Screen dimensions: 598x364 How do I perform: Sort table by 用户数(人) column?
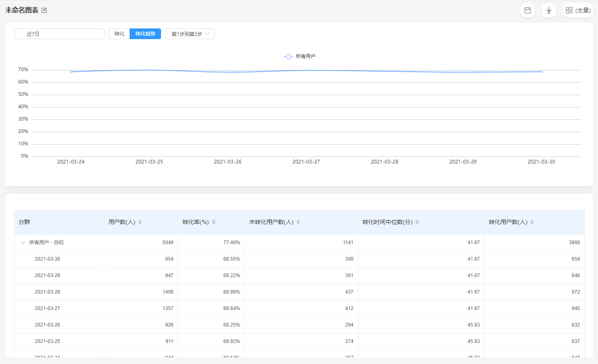pos(140,222)
